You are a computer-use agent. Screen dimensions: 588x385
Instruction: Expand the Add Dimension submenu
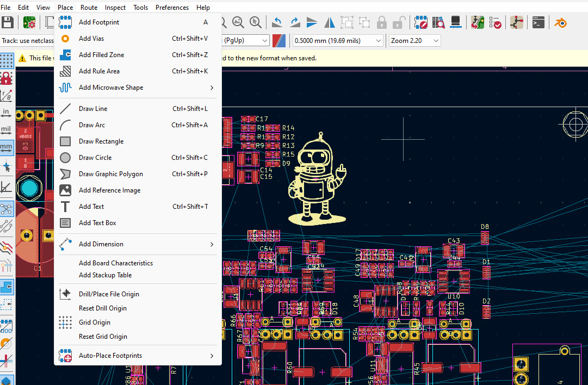click(x=138, y=244)
